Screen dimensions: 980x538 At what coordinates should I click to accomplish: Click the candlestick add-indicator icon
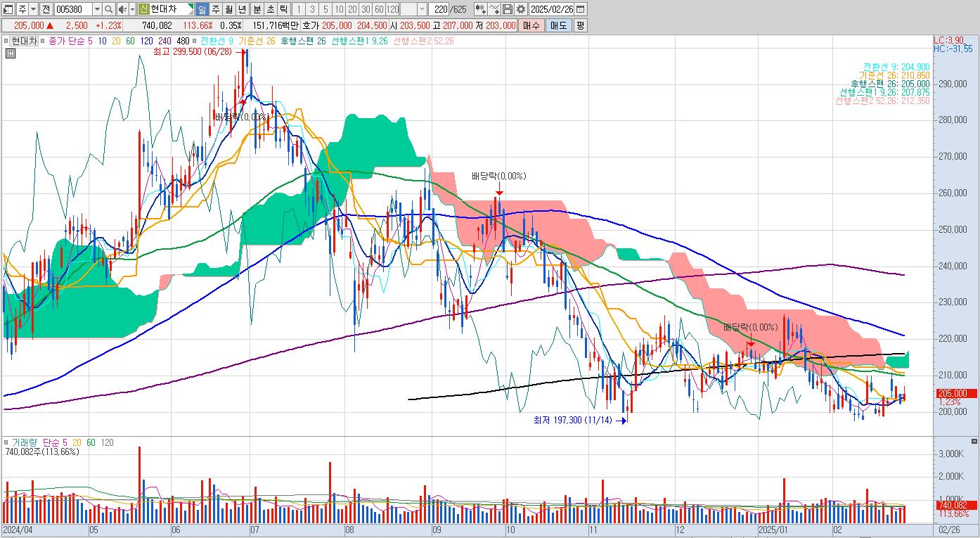point(480,9)
